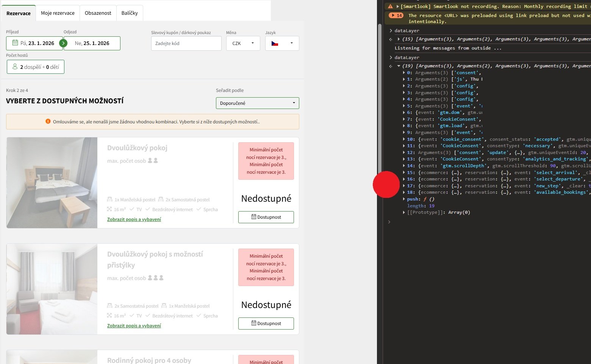Click the Czech flag icon in language selector
Image resolution: width=591 pixels, height=364 pixels.
coord(275,44)
